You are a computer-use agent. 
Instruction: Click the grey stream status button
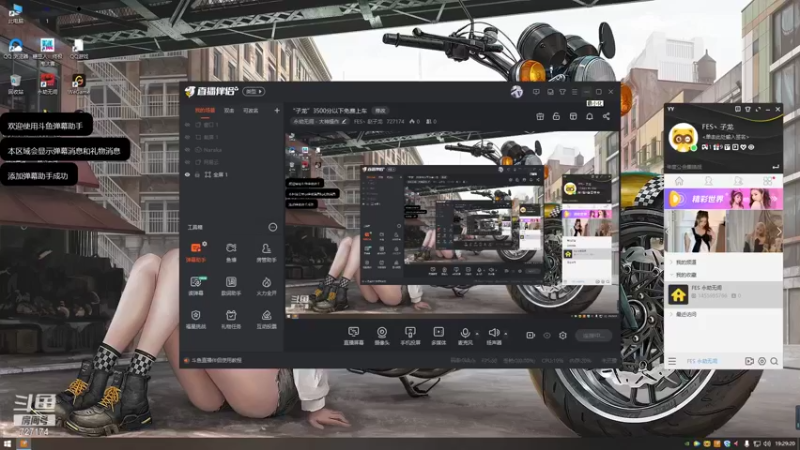[593, 335]
